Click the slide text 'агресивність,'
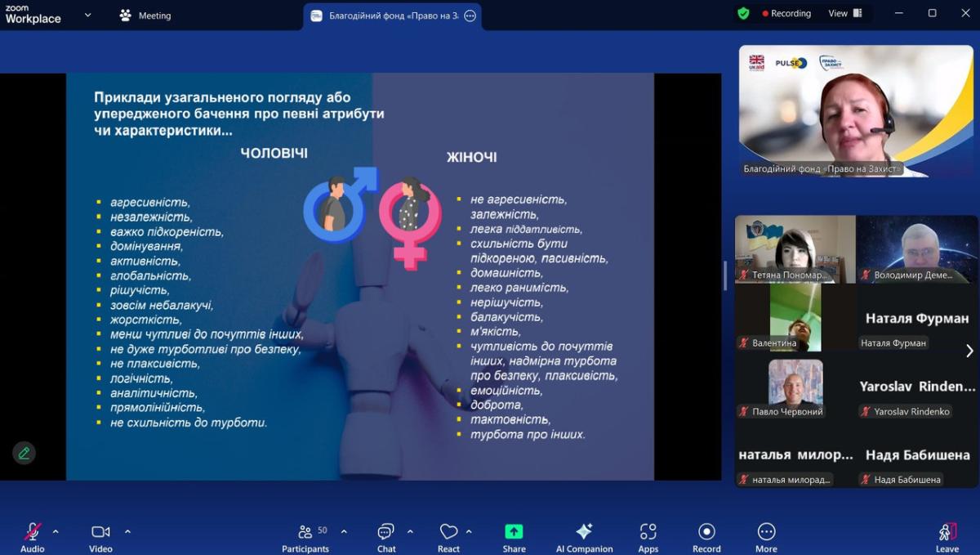The height and width of the screenshot is (555, 980). (x=149, y=202)
